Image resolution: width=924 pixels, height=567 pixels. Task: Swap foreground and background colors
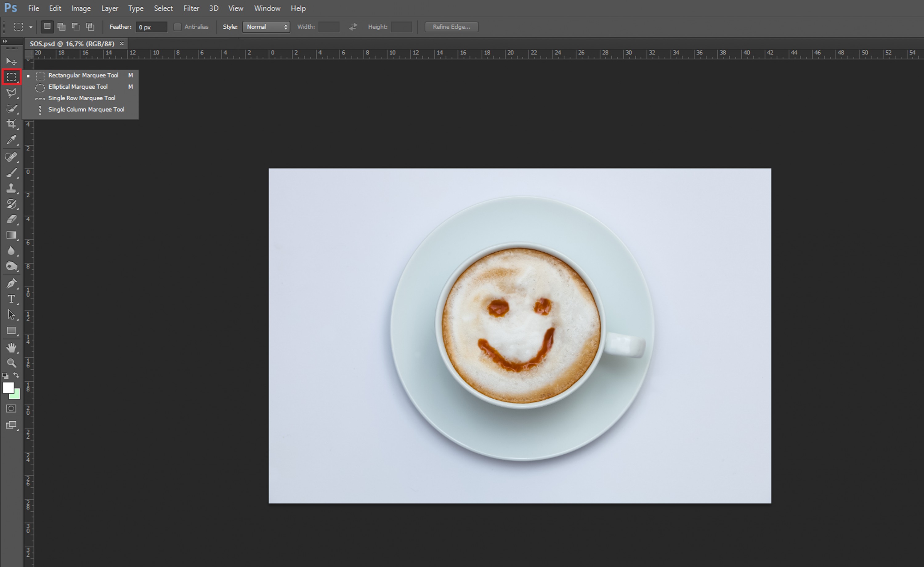pos(16,375)
